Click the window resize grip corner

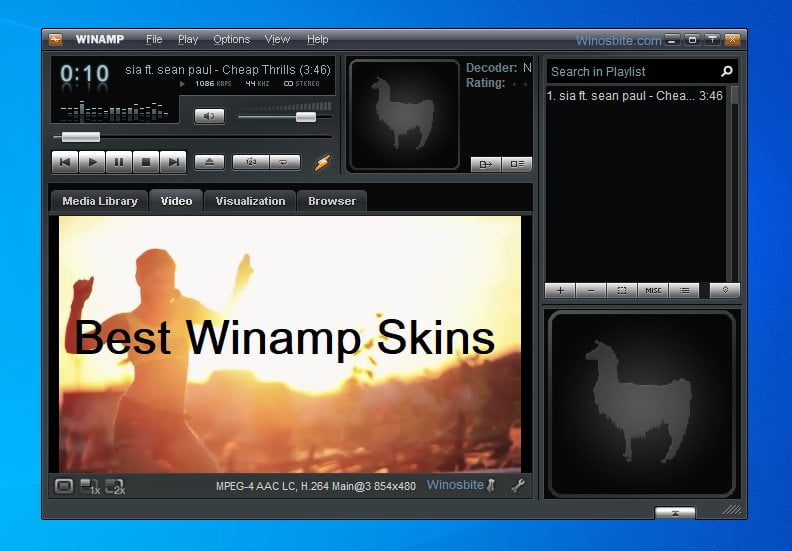[x=732, y=510]
